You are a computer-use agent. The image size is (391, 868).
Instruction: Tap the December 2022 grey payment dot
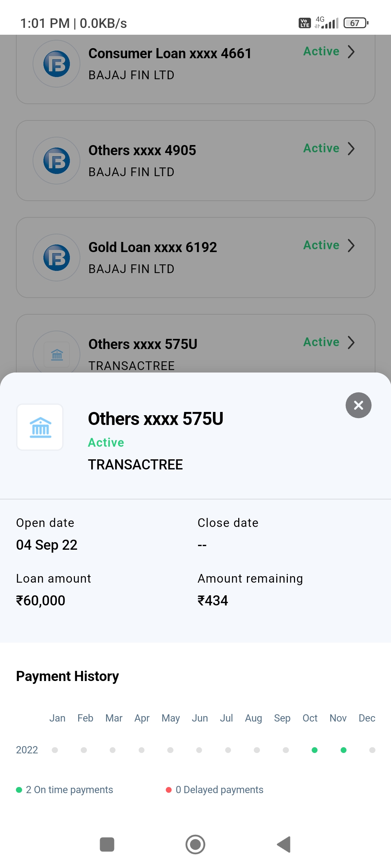coord(372,750)
